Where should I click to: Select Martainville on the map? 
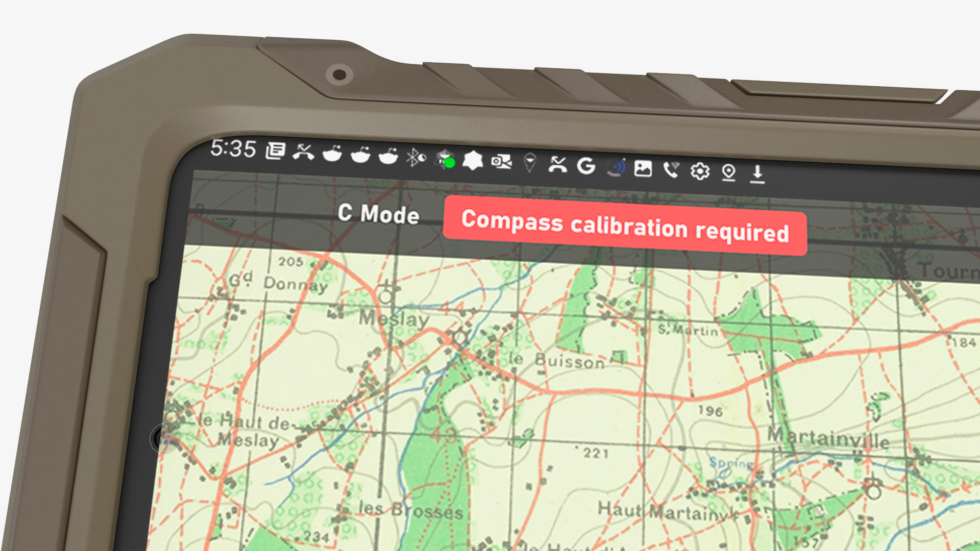828,438
